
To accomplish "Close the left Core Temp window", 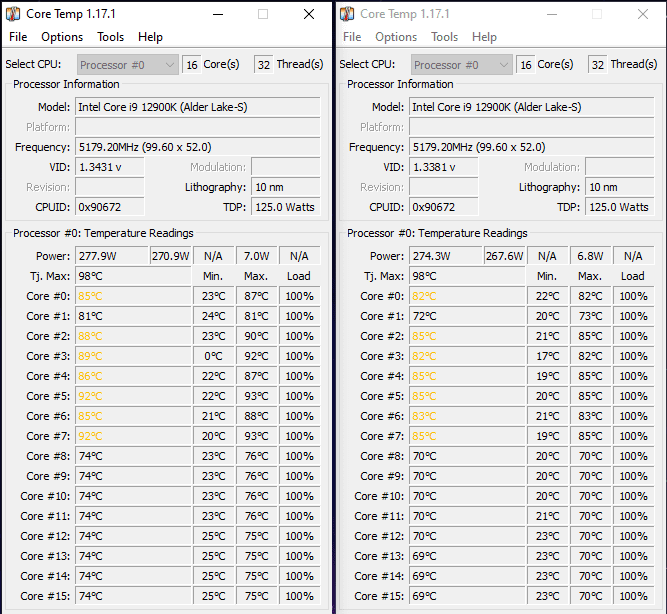I will click(x=309, y=14).
